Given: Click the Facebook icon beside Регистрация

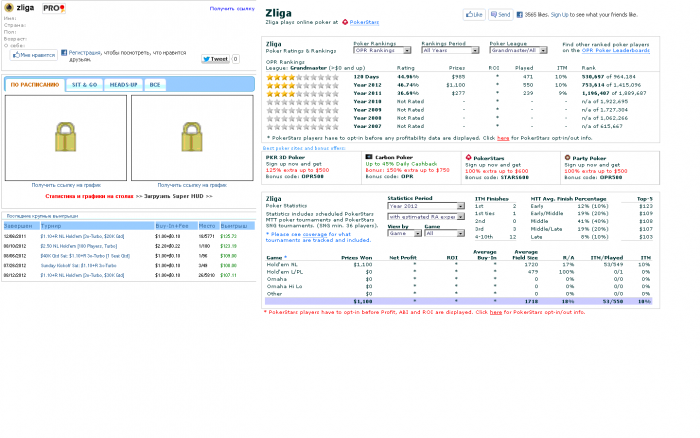Looking at the screenshot, I should click(x=64, y=52).
